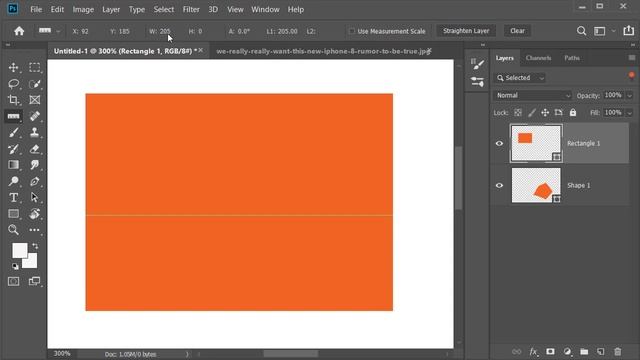
Task: Hide the Shape 1 layer
Action: pos(499,185)
